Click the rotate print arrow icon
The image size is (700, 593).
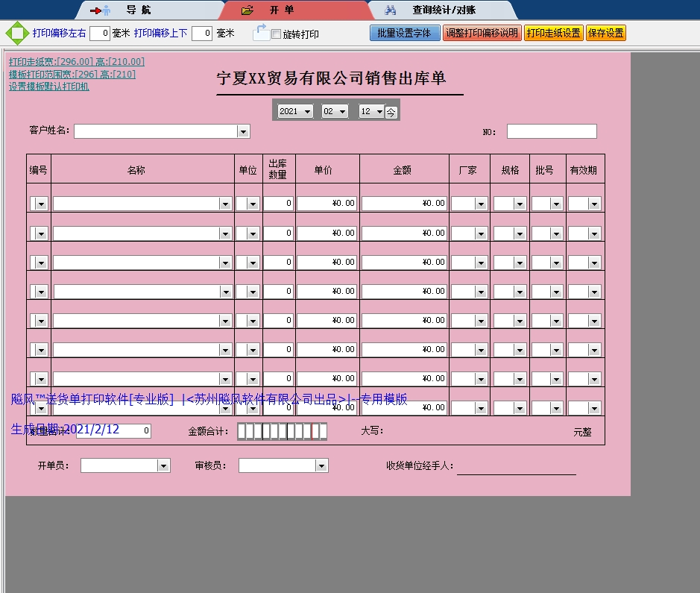[260, 32]
